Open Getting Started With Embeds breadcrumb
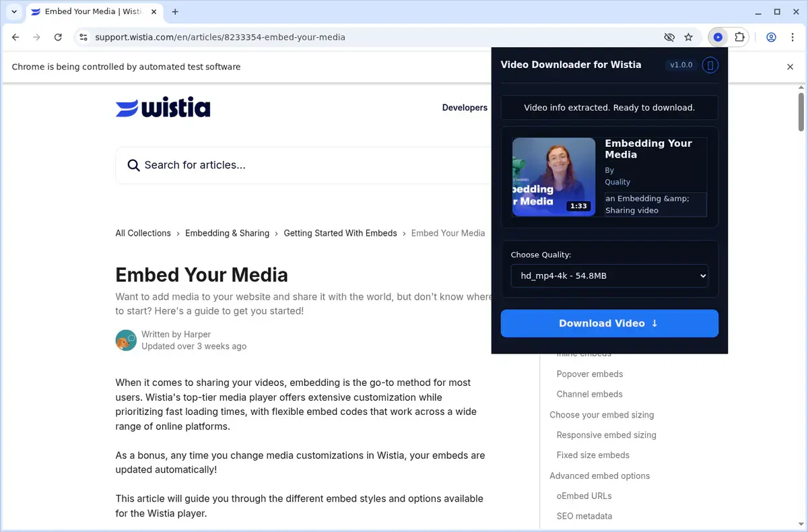808x532 pixels. (x=340, y=233)
